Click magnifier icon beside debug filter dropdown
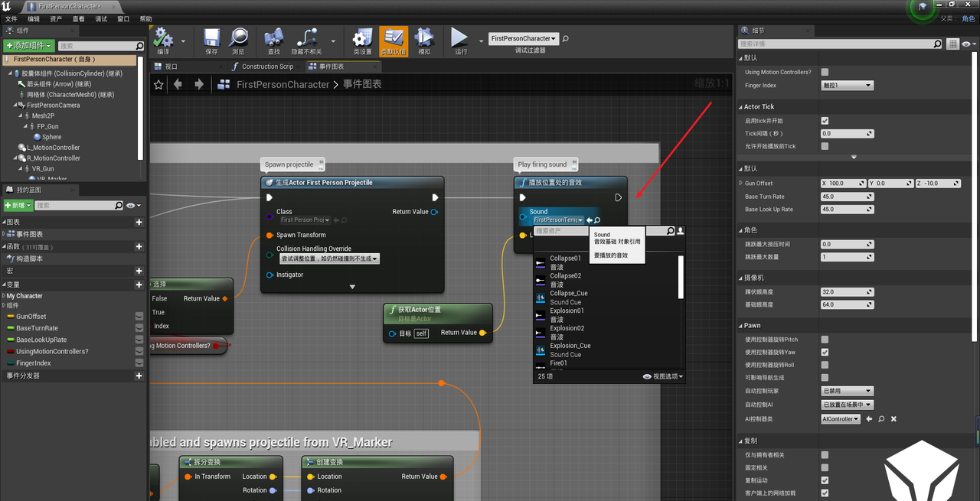The image size is (980, 501). click(565, 38)
